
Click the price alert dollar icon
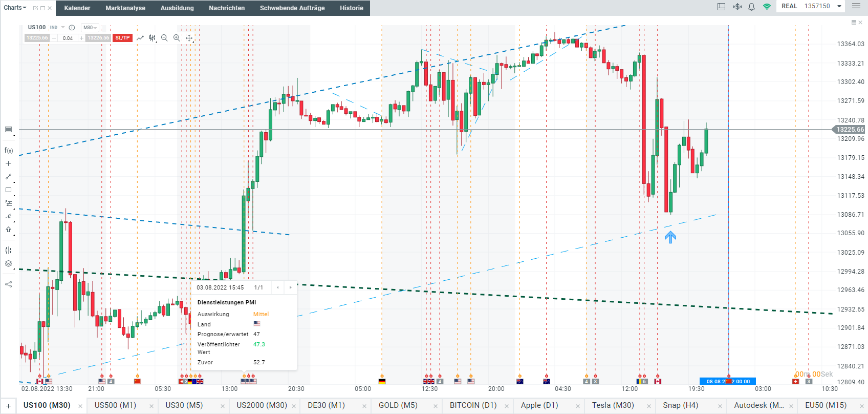737,7
